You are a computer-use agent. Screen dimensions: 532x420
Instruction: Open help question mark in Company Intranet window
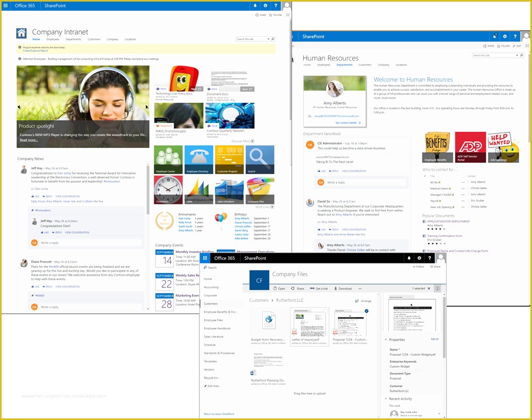(x=276, y=5)
